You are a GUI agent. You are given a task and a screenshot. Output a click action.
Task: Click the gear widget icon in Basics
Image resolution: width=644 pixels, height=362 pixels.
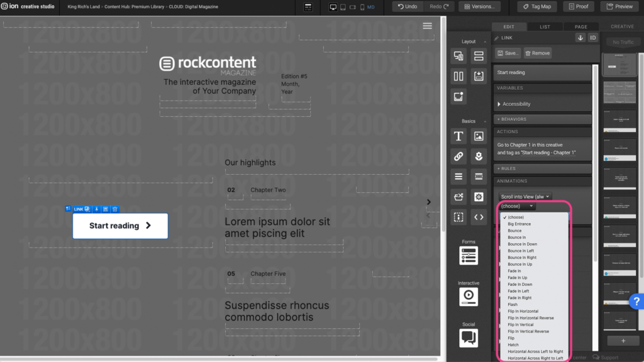point(479,197)
